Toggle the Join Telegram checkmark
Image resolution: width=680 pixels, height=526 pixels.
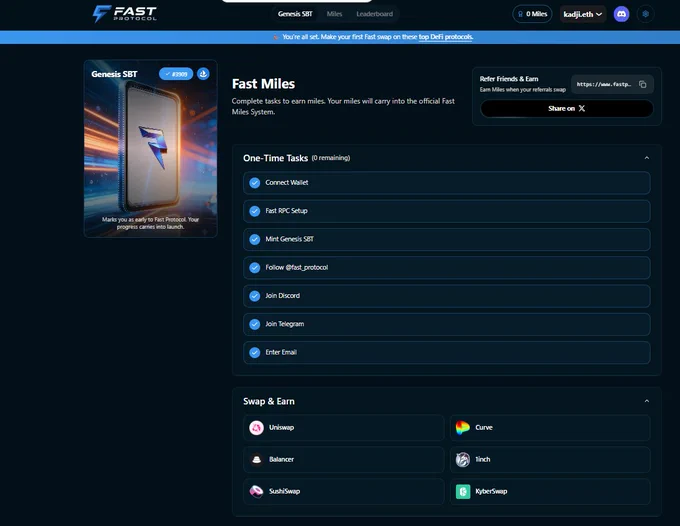[x=255, y=324]
